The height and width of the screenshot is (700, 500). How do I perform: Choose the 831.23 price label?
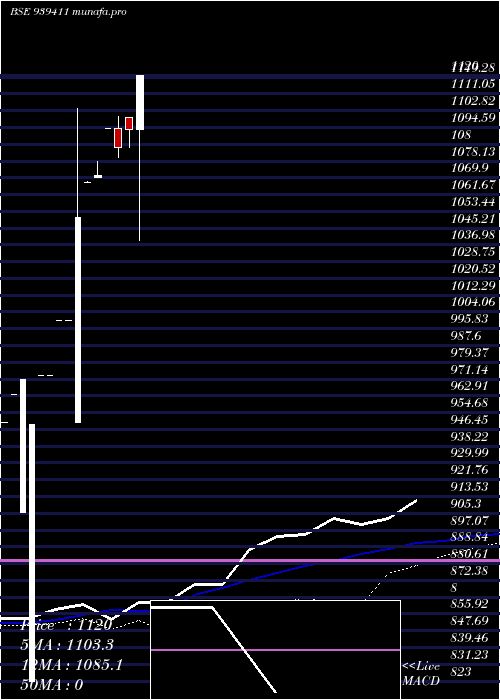[x=470, y=654]
